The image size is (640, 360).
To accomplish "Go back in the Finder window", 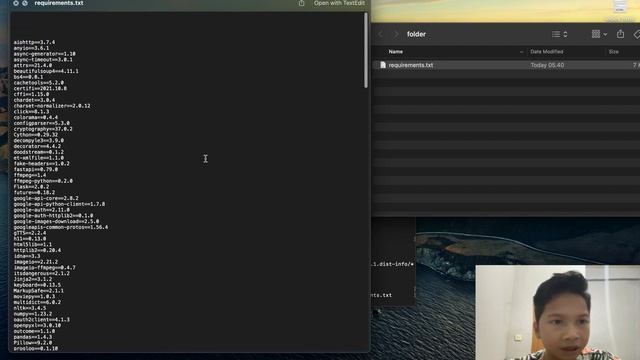I will pyautogui.click(x=381, y=34).
